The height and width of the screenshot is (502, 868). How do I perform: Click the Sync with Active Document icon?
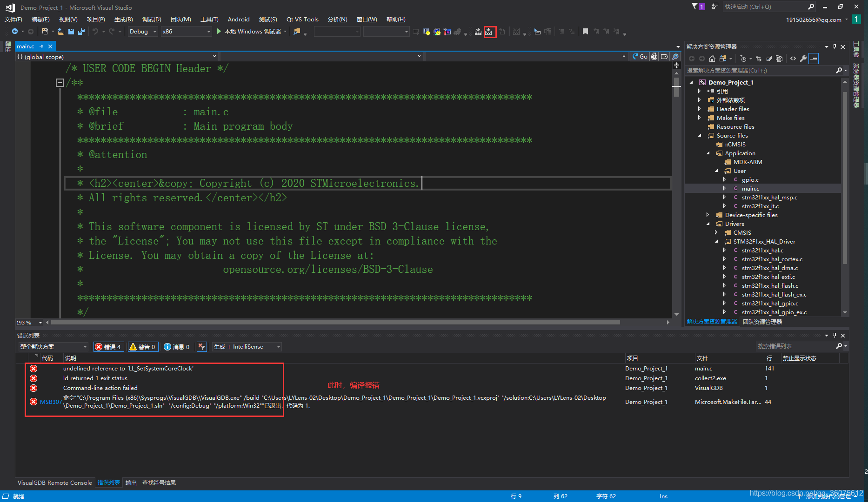coord(759,59)
